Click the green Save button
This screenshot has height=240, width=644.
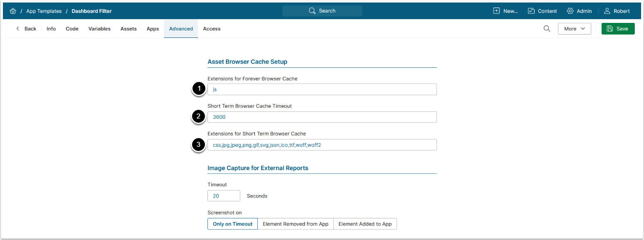(618, 29)
